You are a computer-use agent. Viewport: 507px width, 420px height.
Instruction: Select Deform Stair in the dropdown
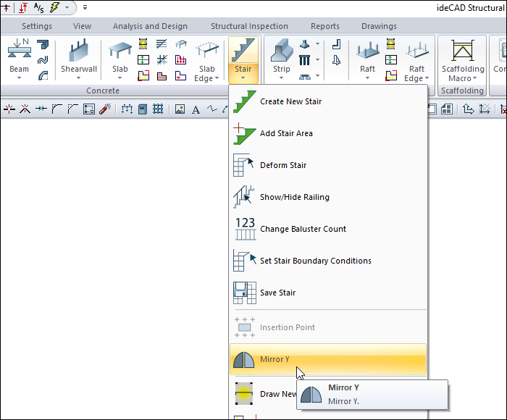click(x=328, y=165)
